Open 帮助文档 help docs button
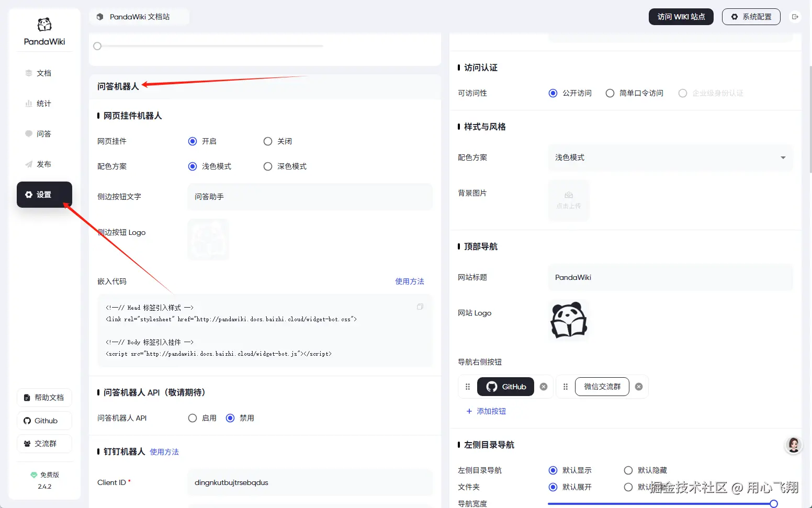 tap(44, 398)
